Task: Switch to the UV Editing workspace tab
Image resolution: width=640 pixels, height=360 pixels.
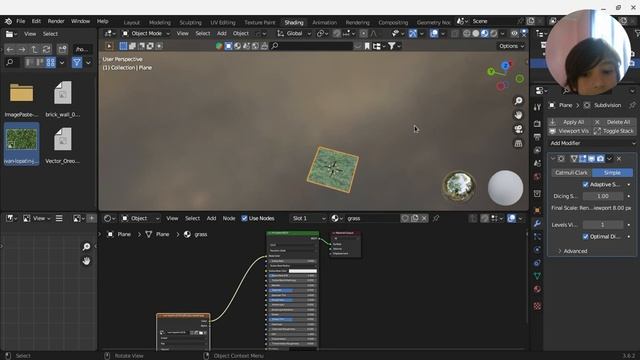Action: [x=223, y=22]
